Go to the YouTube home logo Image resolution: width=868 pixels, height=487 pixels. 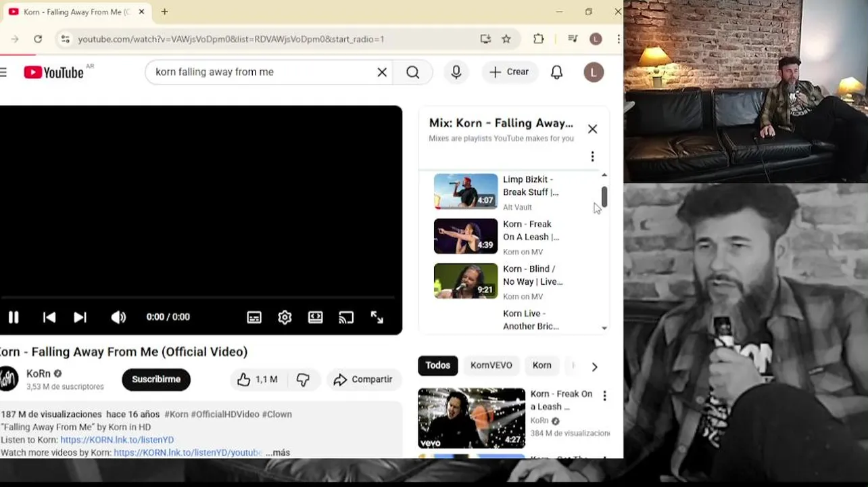[53, 72]
